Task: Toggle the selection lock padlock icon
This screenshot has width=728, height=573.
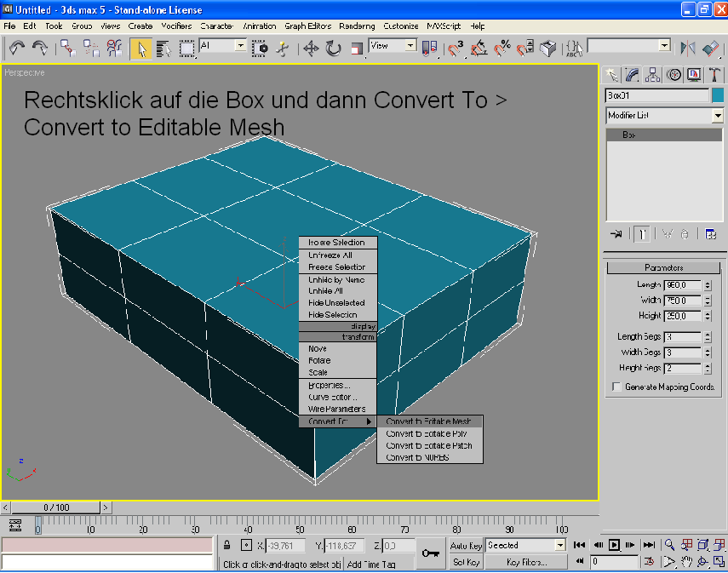Action: click(227, 545)
